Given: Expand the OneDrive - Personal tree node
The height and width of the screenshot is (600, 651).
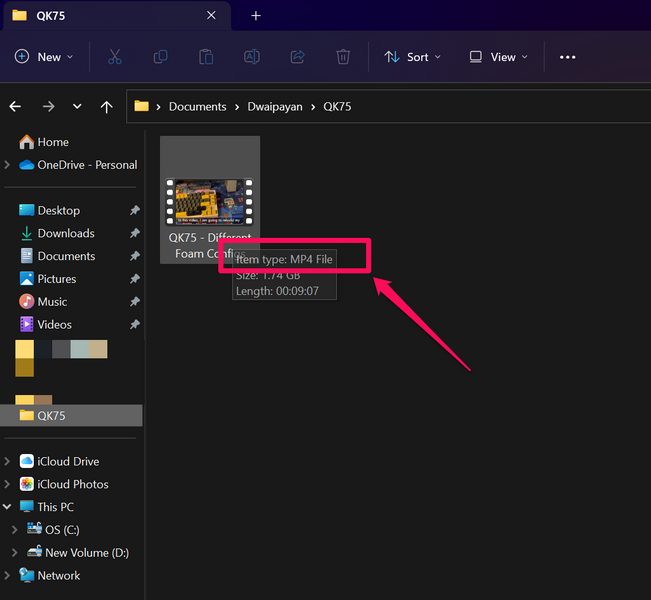Looking at the screenshot, I should click(x=8, y=165).
